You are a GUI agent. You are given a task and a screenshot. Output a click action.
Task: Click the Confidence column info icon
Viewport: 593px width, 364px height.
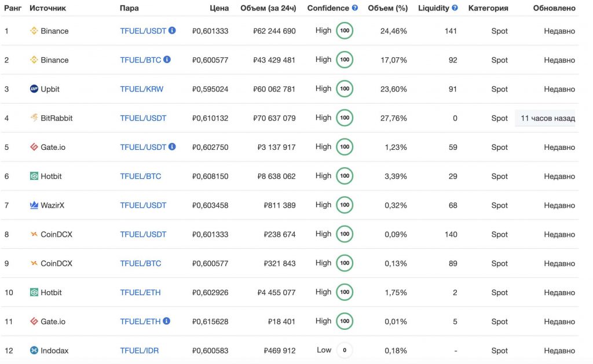(355, 8)
